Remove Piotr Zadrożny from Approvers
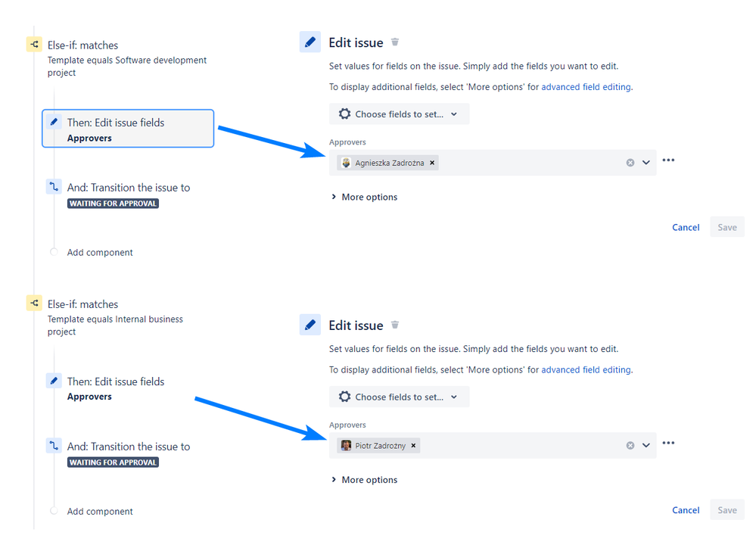This screenshot has width=756, height=548. tap(413, 446)
